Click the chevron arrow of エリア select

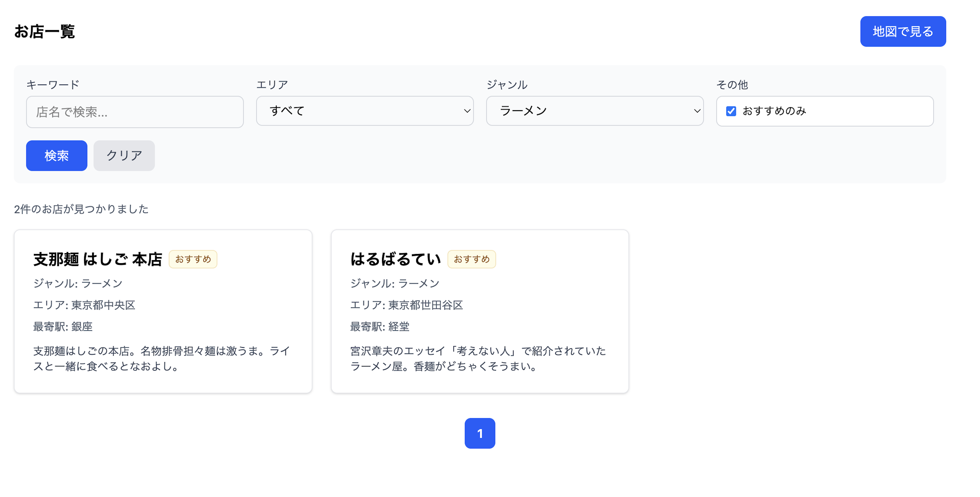[467, 111]
